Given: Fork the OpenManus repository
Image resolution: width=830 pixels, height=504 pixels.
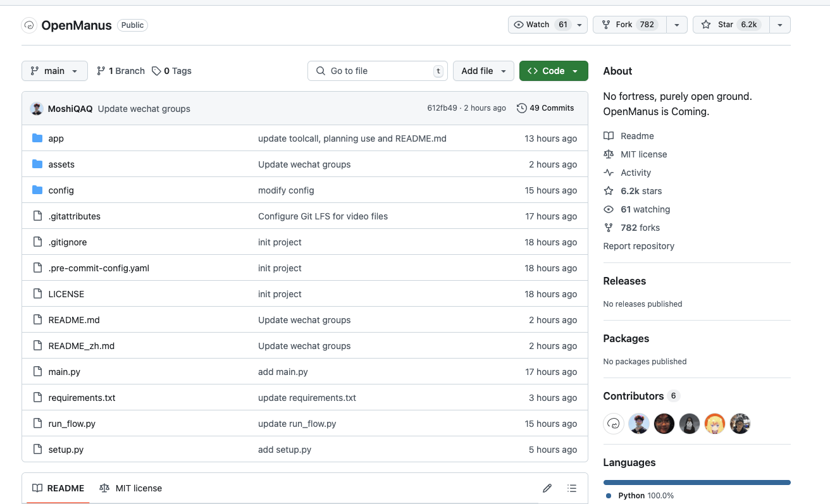Looking at the screenshot, I should [x=629, y=25].
